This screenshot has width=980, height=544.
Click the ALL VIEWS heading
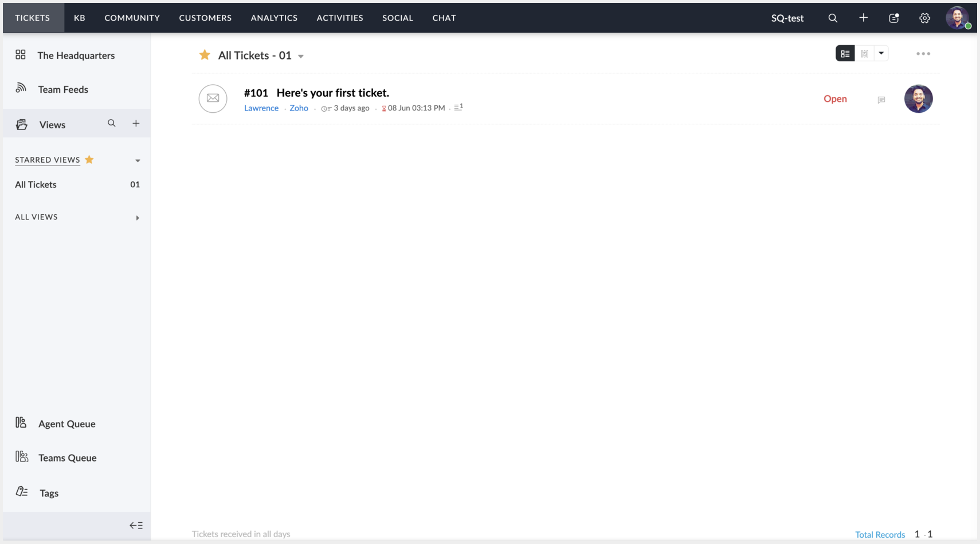pyautogui.click(x=36, y=217)
